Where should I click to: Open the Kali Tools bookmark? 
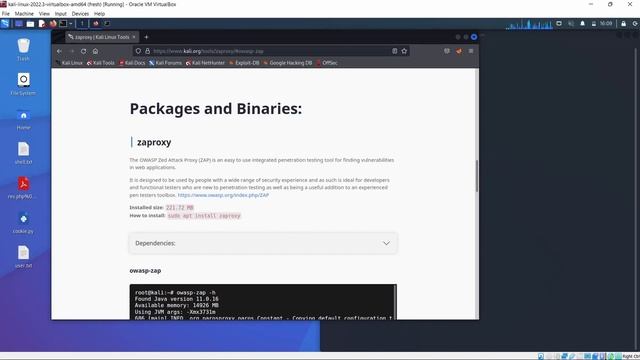click(100, 63)
